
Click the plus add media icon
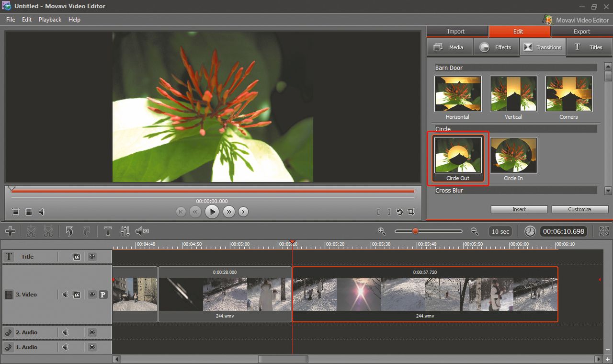coord(10,231)
